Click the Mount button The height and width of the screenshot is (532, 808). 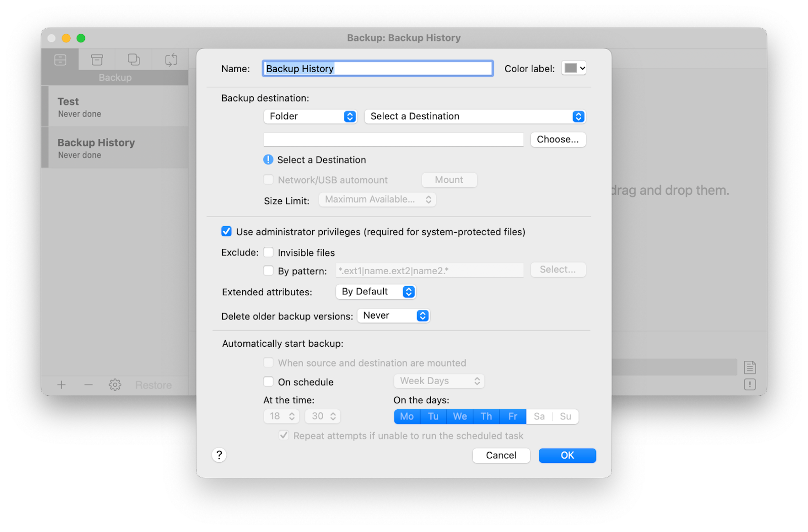(x=449, y=180)
